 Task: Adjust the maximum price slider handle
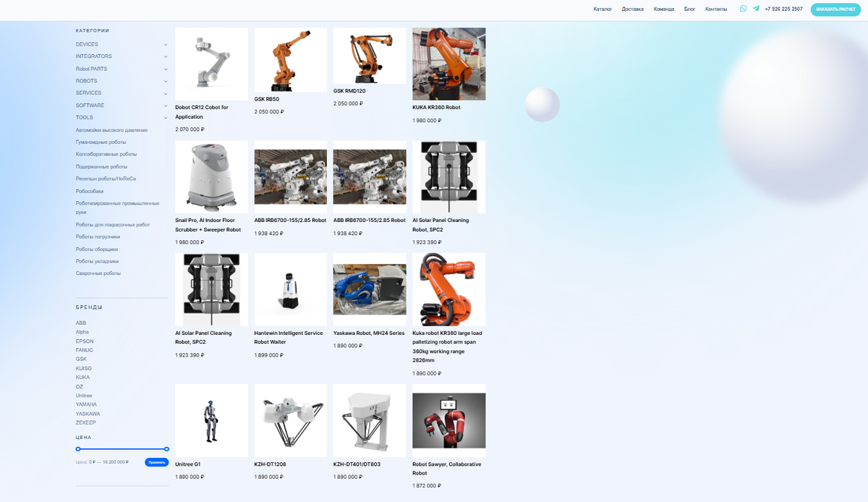click(x=166, y=449)
